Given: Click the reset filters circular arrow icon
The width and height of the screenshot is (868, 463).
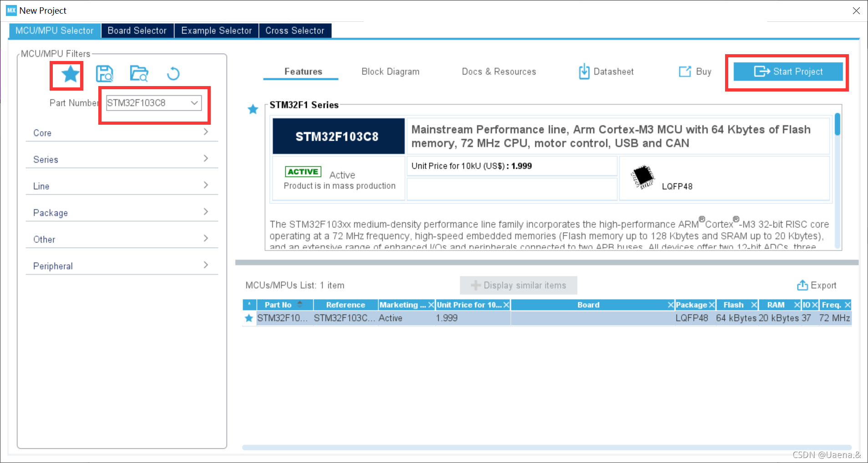Looking at the screenshot, I should coord(173,73).
